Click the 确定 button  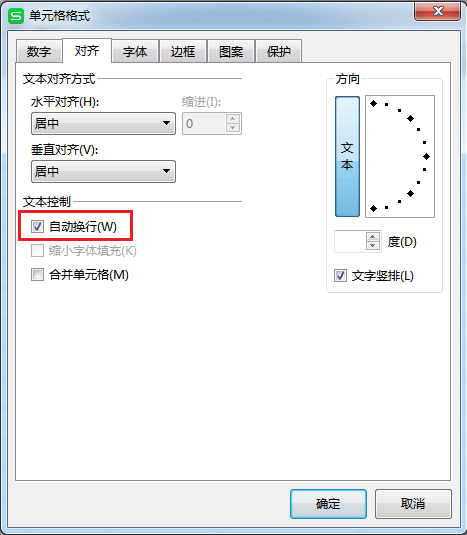click(x=328, y=504)
